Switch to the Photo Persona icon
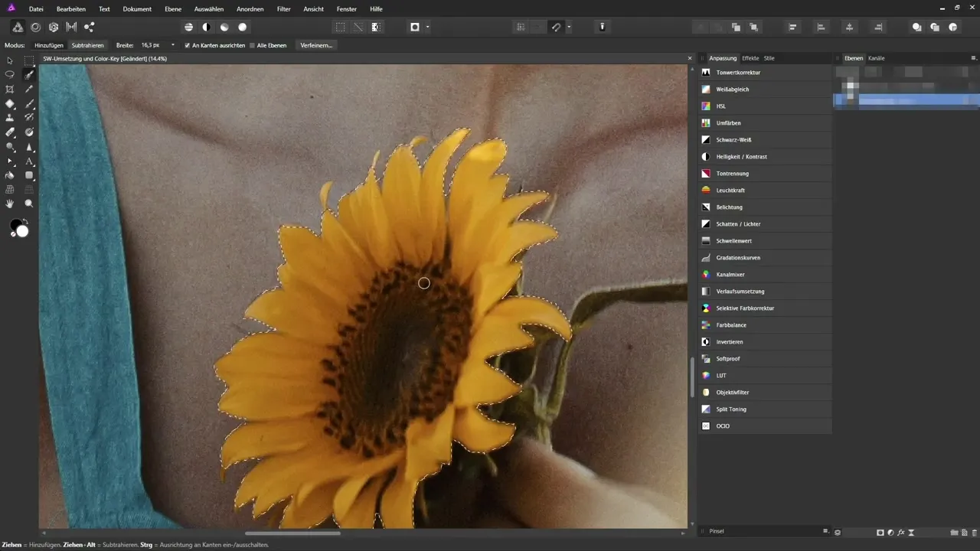980x551 pixels. [17, 27]
